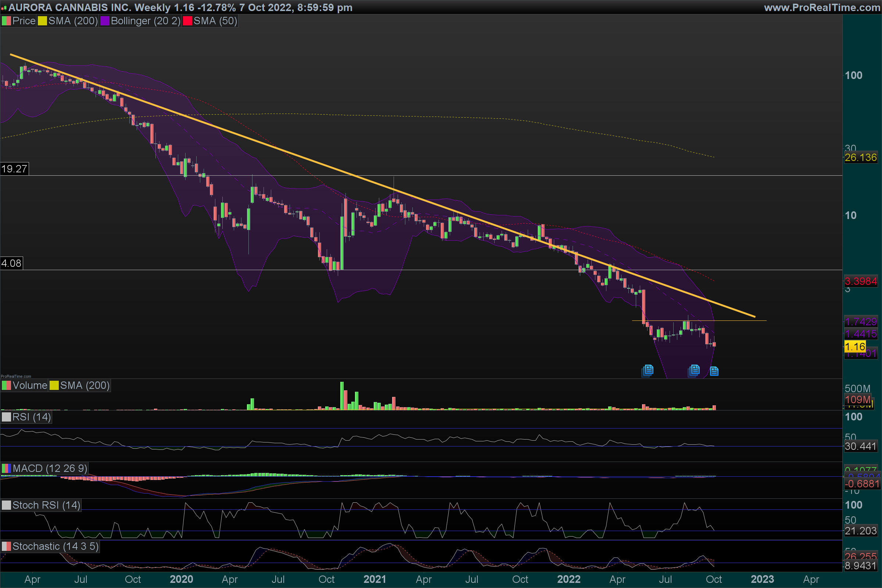The height and width of the screenshot is (588, 882).
Task: Click the Volume legend icon
Action: [6, 386]
